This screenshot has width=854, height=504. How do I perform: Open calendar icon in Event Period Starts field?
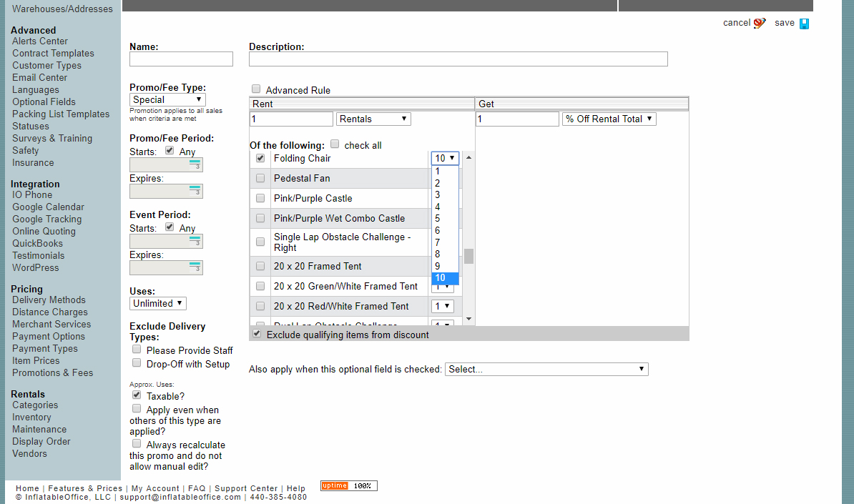pyautogui.click(x=195, y=242)
